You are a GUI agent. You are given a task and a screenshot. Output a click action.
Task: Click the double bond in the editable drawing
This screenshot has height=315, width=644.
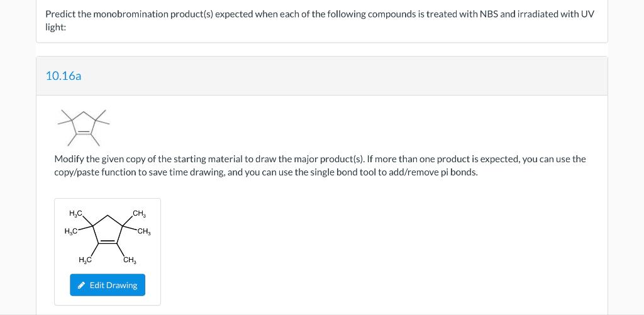click(108, 242)
